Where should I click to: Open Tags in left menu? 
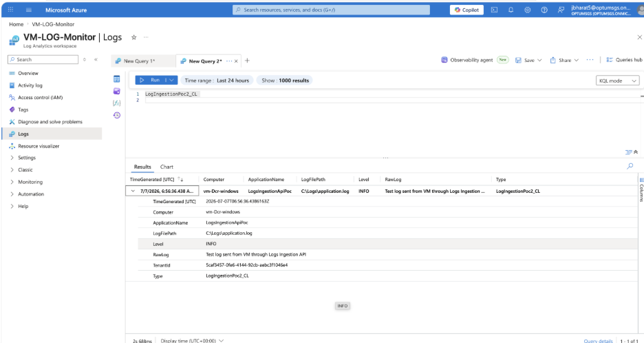click(x=23, y=110)
